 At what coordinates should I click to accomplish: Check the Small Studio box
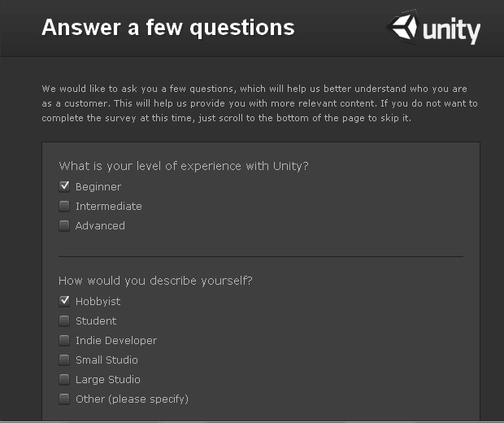click(64, 360)
